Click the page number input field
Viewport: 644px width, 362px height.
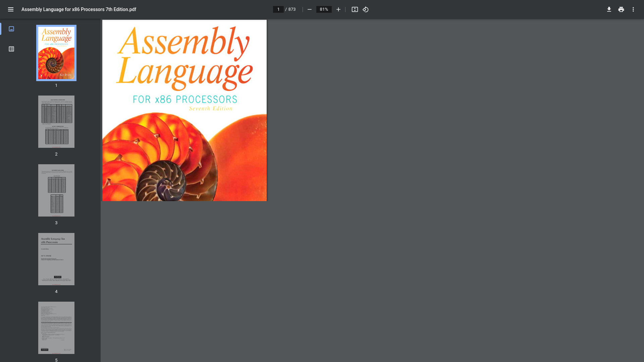pos(278,9)
